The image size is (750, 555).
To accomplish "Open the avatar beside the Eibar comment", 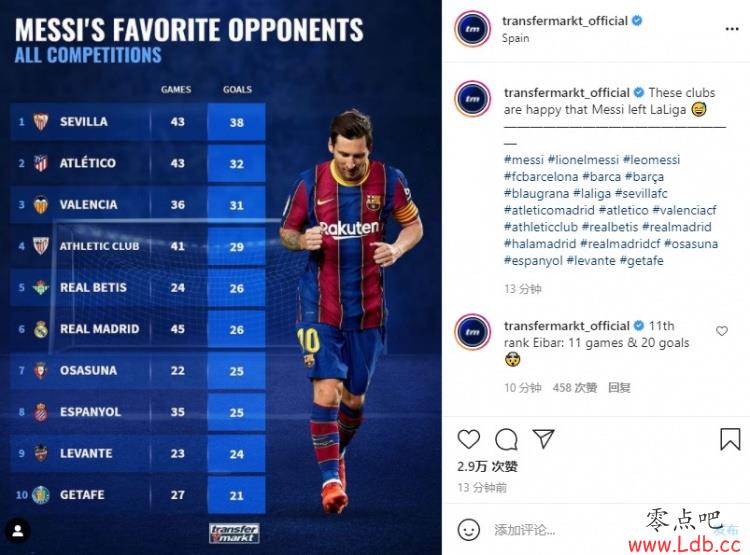I will [473, 332].
